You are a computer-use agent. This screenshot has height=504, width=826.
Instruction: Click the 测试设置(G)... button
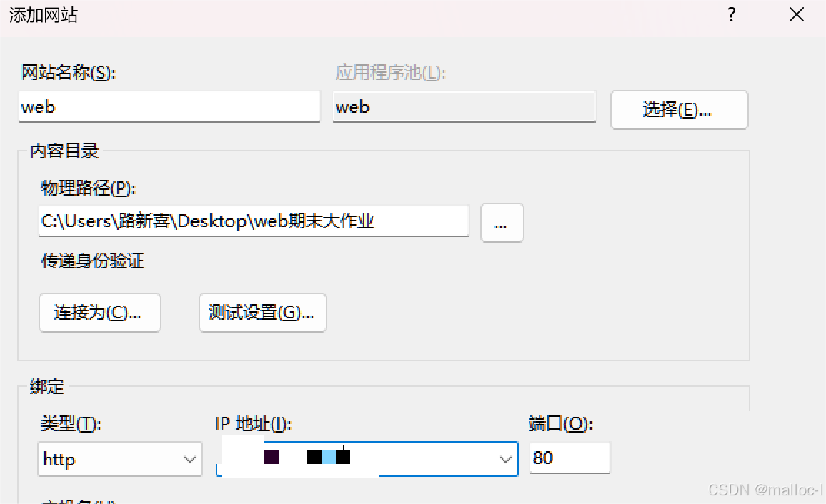(x=262, y=313)
